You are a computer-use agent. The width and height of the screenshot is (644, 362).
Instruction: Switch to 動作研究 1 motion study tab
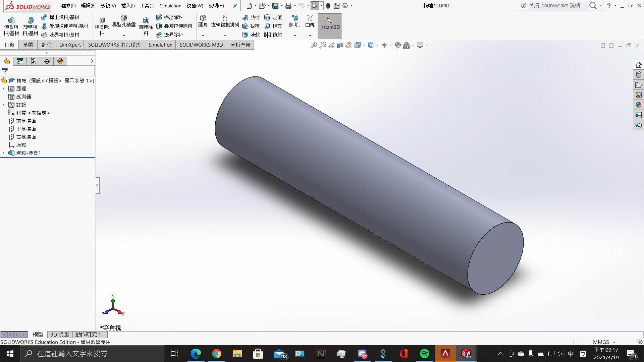point(88,334)
